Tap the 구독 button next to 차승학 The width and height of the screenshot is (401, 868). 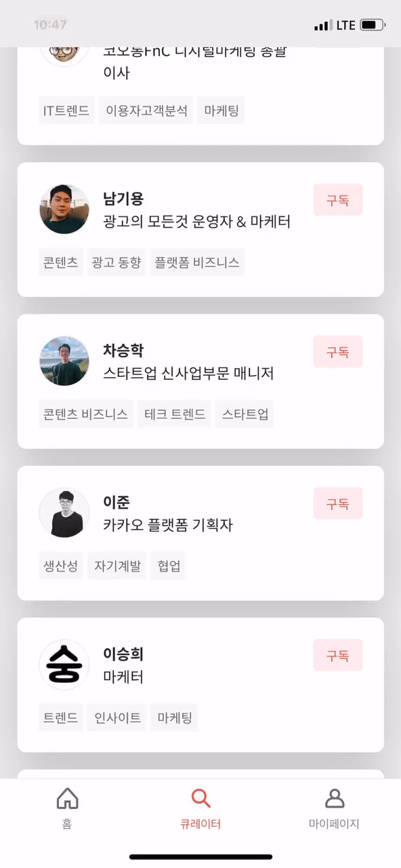click(x=337, y=351)
